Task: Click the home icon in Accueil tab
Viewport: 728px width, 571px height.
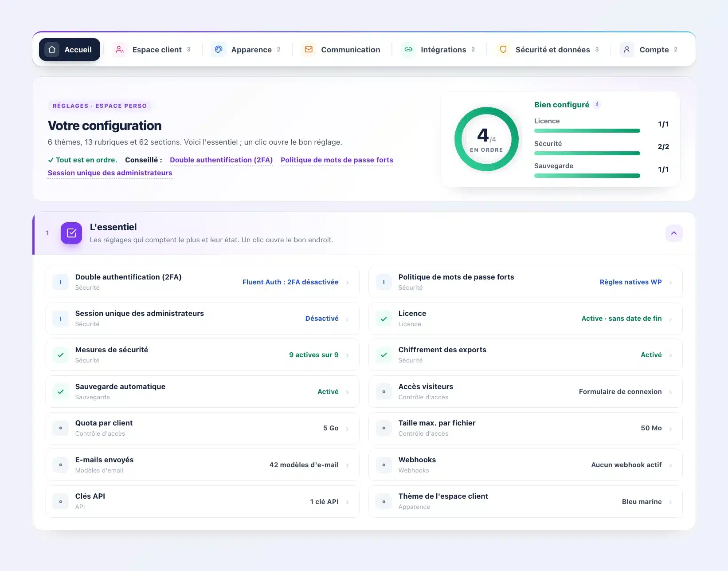Action: 52,50
